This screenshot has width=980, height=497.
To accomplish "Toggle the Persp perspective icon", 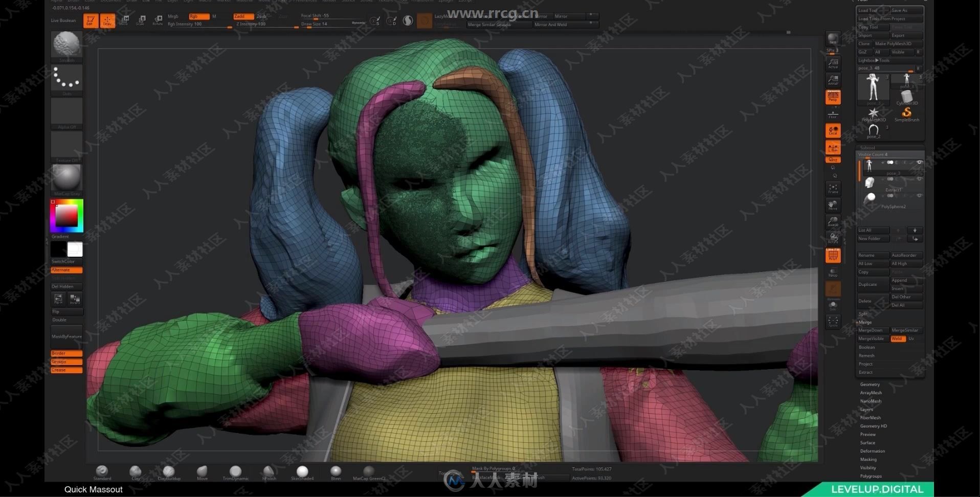I will click(833, 97).
